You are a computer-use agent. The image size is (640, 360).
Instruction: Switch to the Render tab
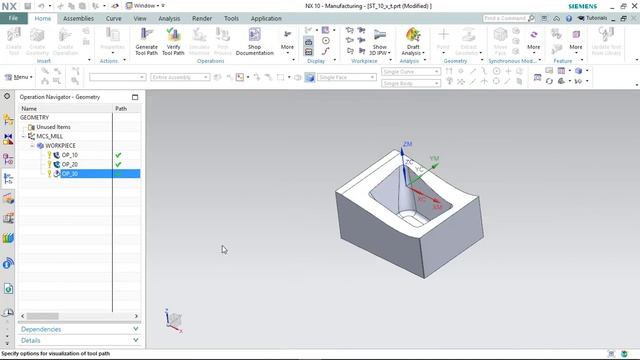point(202,18)
